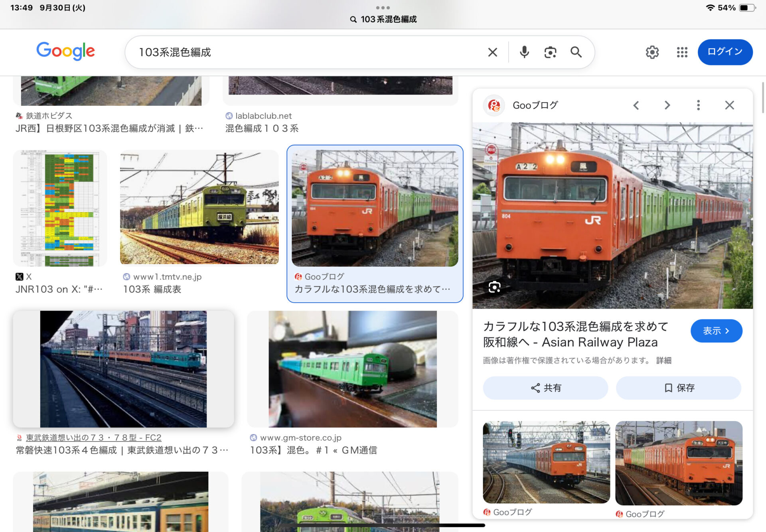Tap the Lens icon on preview image

494,287
